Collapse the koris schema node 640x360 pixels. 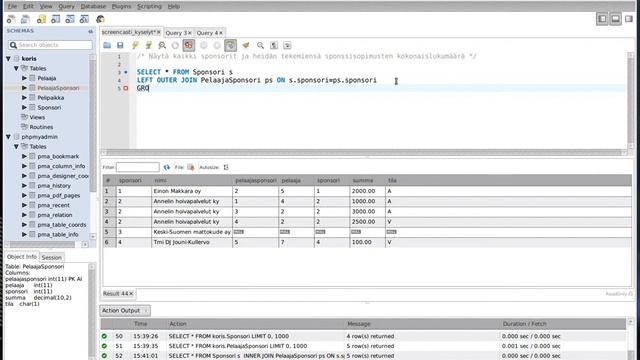tap(9, 59)
